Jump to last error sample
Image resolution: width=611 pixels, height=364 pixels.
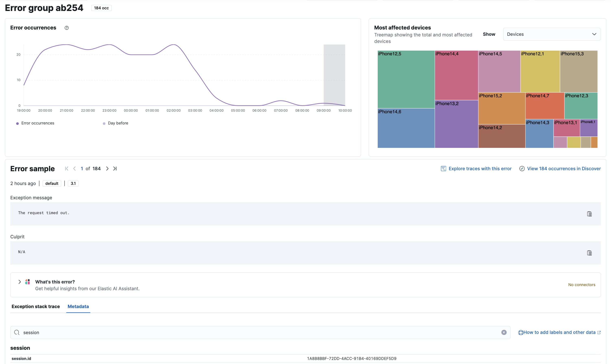click(x=115, y=169)
